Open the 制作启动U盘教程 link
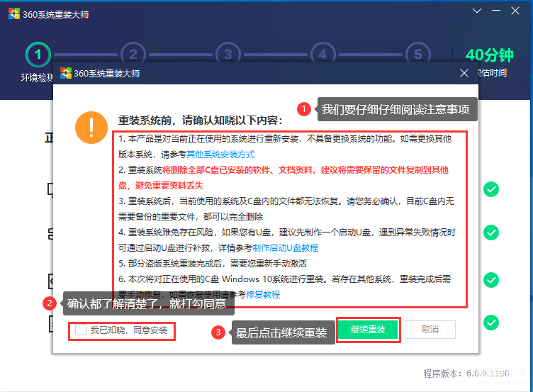Screen dimensions: 533x392 pyautogui.click(x=285, y=248)
